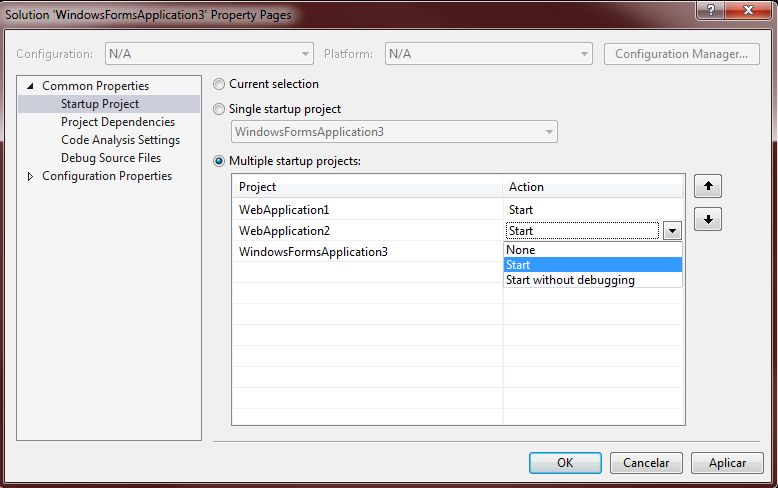Click the Cancelar button
Viewport: 778px width, 488px height.
point(646,463)
